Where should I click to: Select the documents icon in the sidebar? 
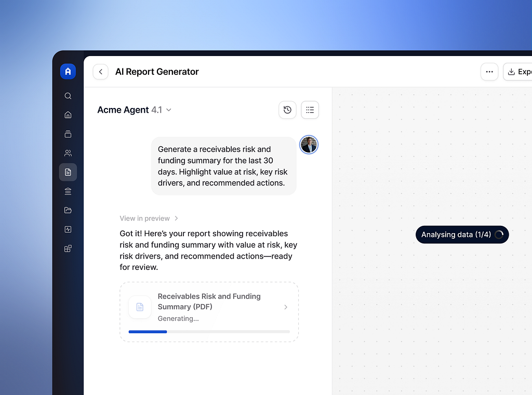click(68, 172)
